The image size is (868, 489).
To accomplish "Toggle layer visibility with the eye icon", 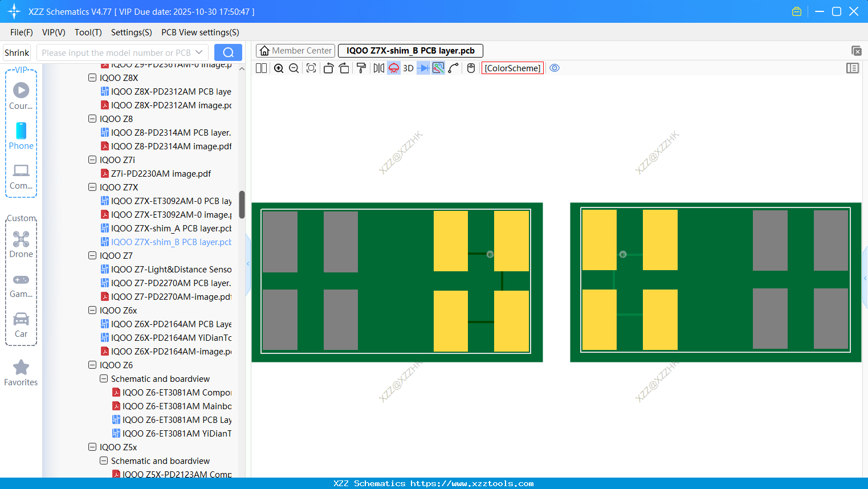I will pyautogui.click(x=555, y=68).
